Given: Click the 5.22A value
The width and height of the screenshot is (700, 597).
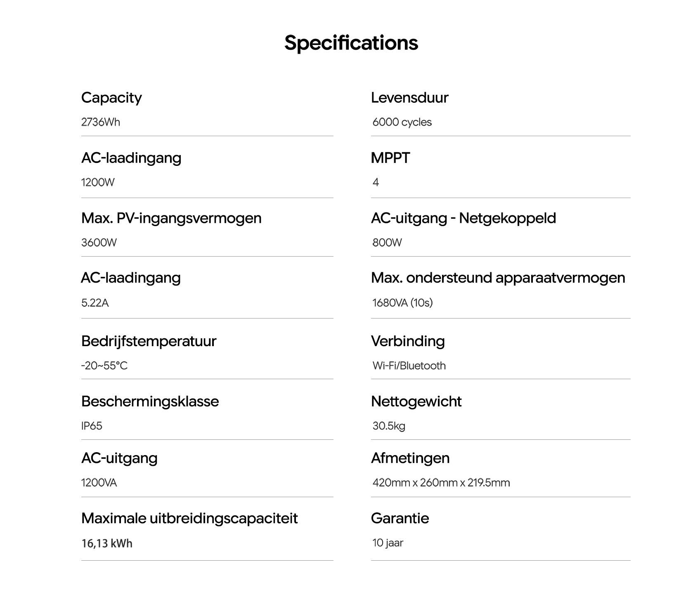Looking at the screenshot, I should (95, 303).
